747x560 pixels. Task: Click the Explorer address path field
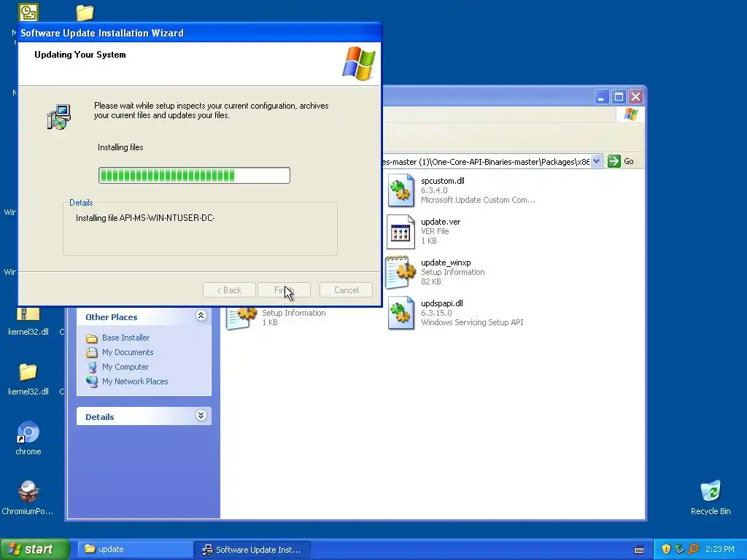click(x=486, y=161)
